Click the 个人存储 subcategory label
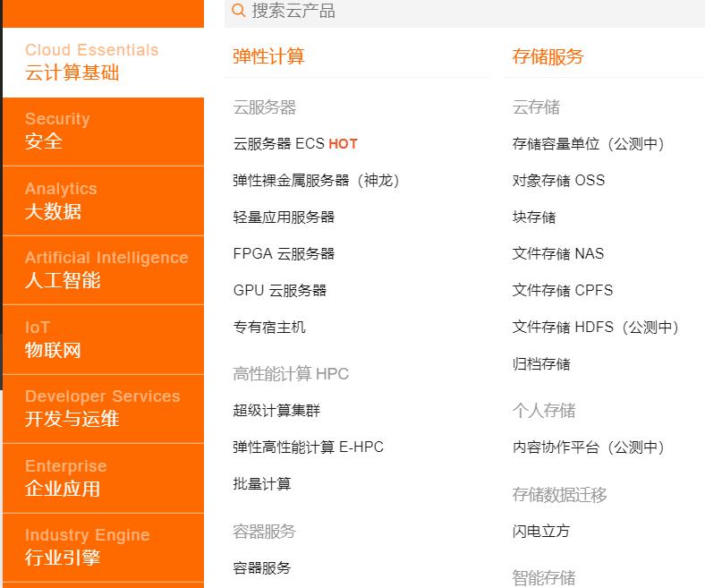 point(544,410)
